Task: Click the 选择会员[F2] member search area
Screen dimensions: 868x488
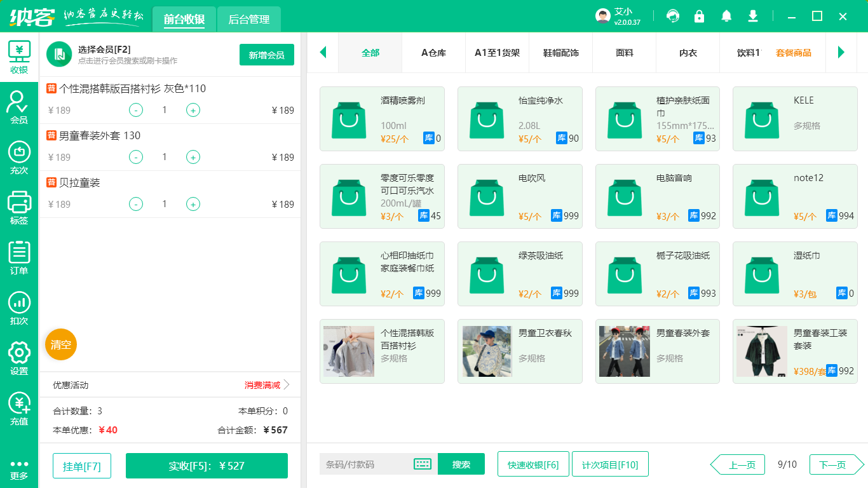Action: [127, 55]
